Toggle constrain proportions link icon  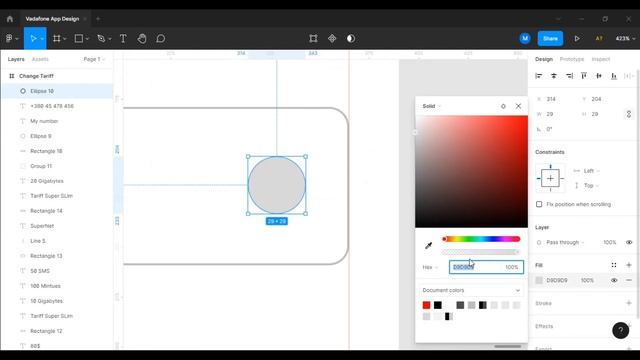[x=629, y=114]
